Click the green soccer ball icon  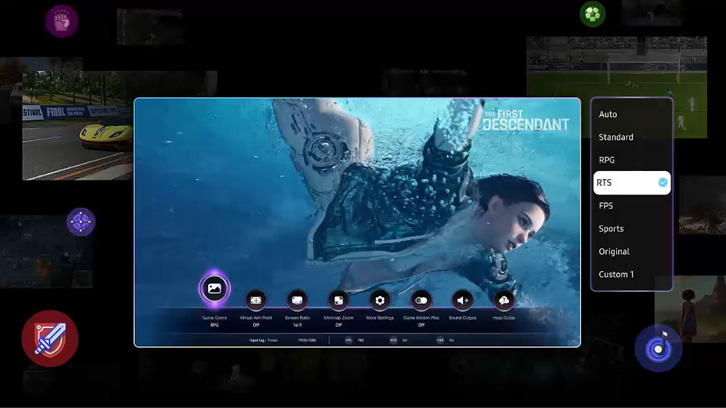click(593, 14)
